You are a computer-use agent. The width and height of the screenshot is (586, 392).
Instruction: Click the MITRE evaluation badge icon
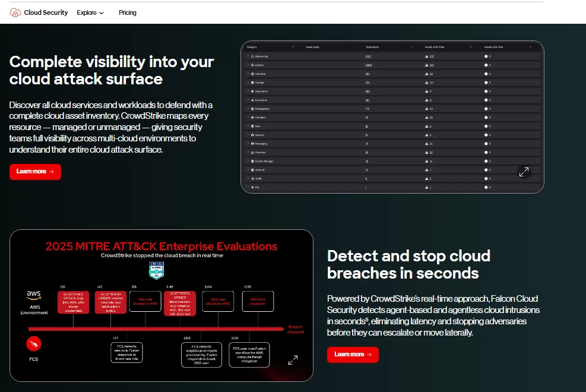156,271
